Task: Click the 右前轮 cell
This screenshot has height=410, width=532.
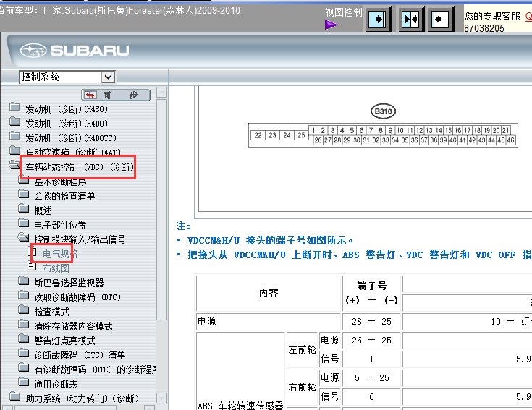Action: pos(302,387)
